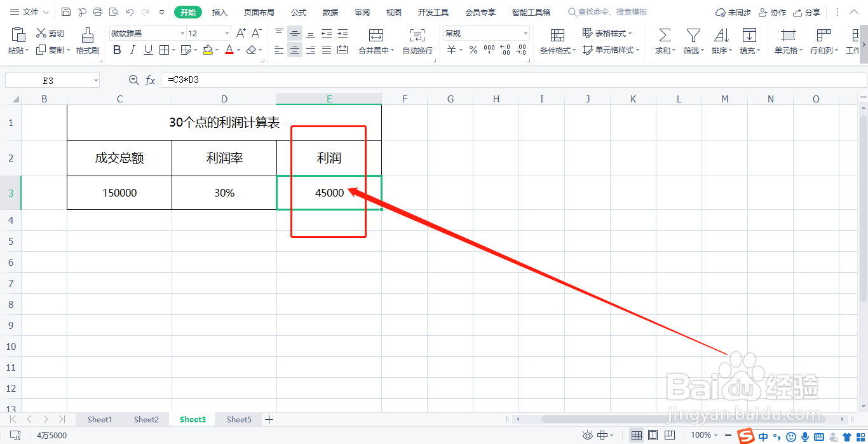Click the 协作 collaborate button
The width and height of the screenshot is (868, 444).
click(x=772, y=11)
